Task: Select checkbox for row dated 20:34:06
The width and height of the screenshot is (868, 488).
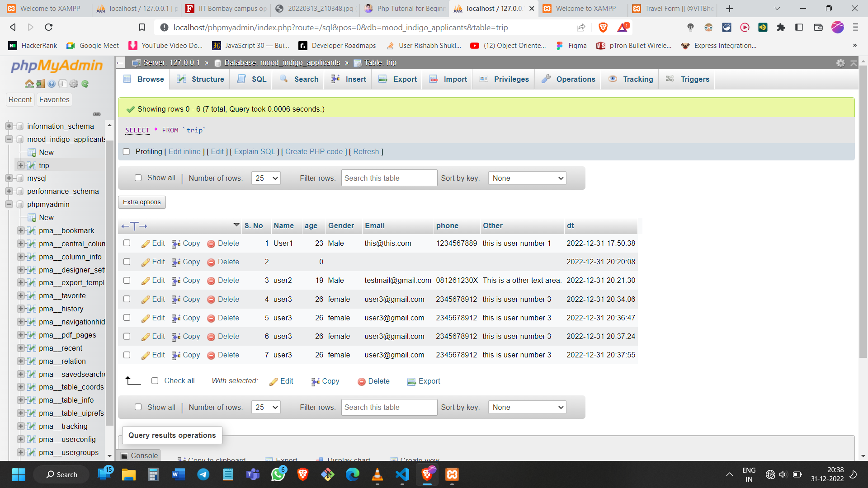Action: click(127, 299)
